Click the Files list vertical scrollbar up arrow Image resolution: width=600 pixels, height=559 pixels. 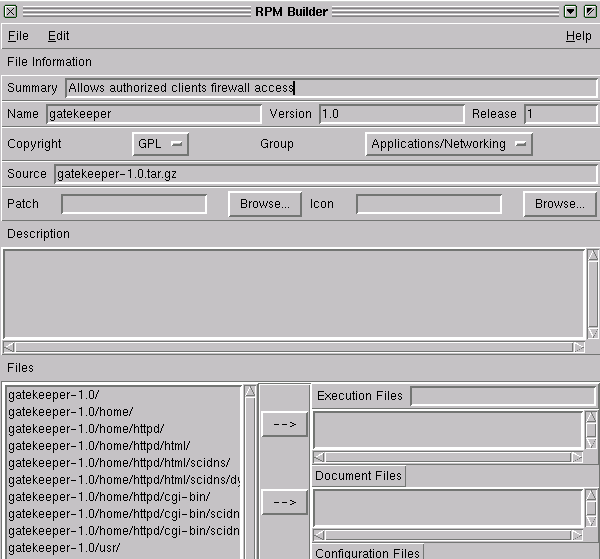[250, 392]
